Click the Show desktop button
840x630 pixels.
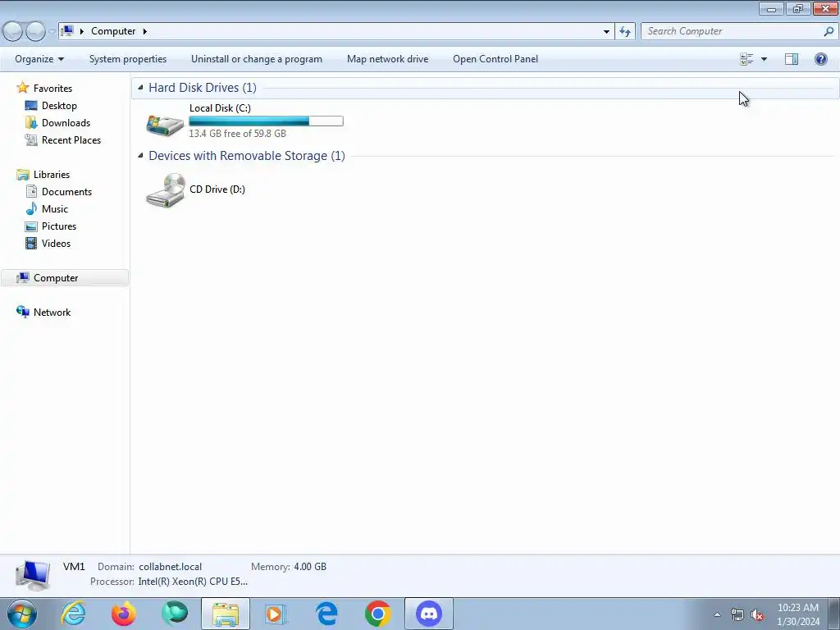[x=834, y=614]
